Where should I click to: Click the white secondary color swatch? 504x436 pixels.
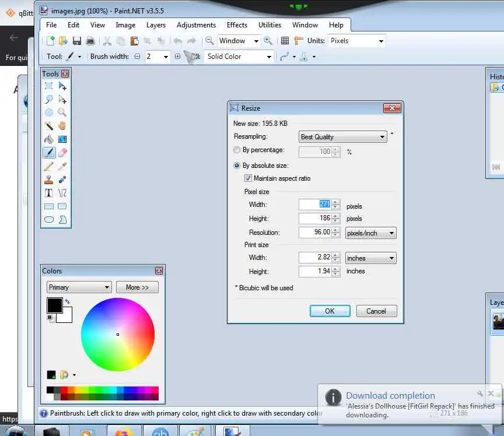pyautogui.click(x=67, y=317)
